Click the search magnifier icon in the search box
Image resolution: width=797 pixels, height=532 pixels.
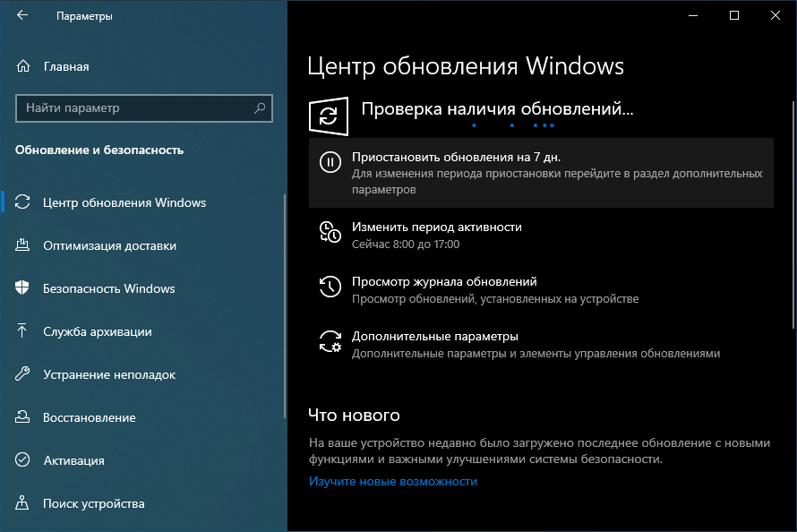tap(260, 108)
